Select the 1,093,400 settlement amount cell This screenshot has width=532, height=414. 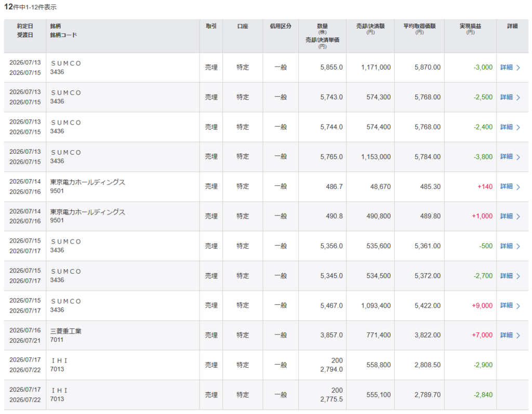coord(376,306)
